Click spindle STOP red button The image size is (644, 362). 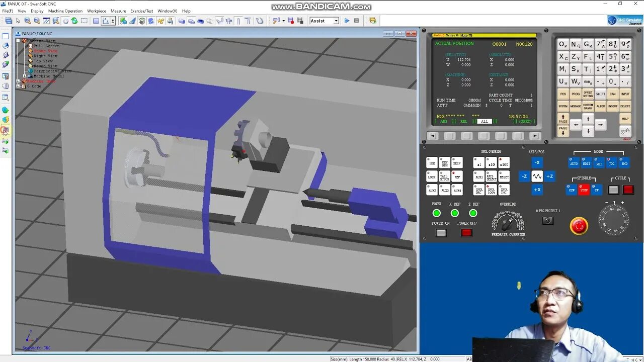click(x=584, y=190)
